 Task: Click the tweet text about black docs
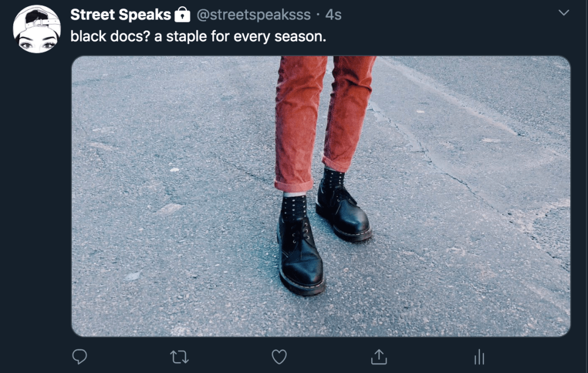(x=198, y=37)
